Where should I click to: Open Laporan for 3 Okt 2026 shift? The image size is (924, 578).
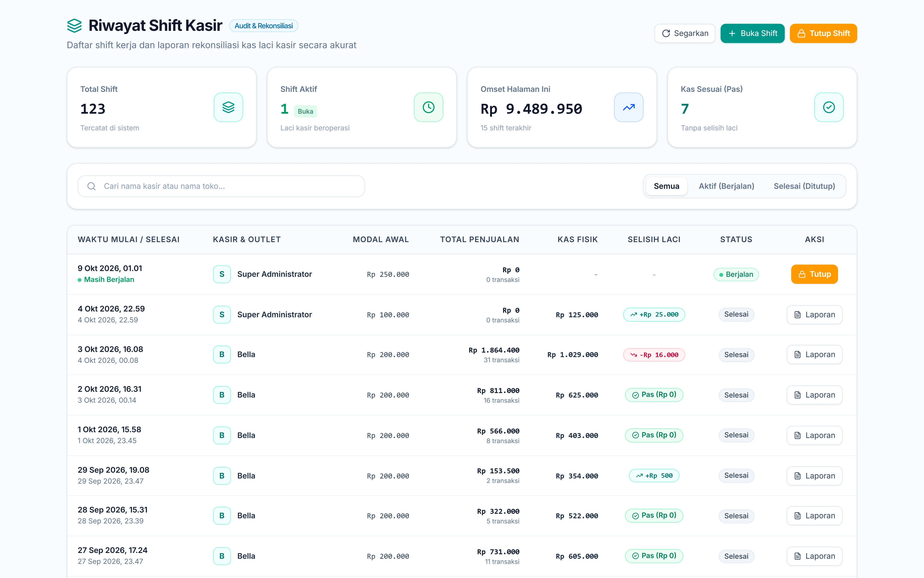point(814,354)
